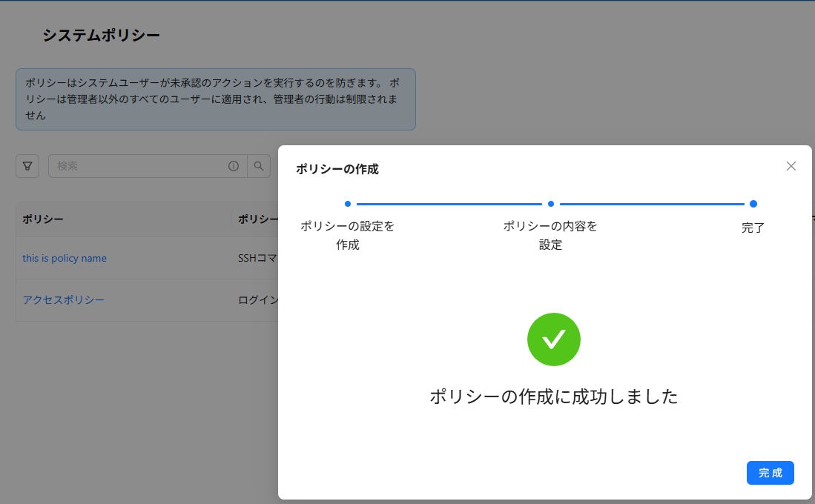Click the middle step dot in wizard

tap(551, 204)
